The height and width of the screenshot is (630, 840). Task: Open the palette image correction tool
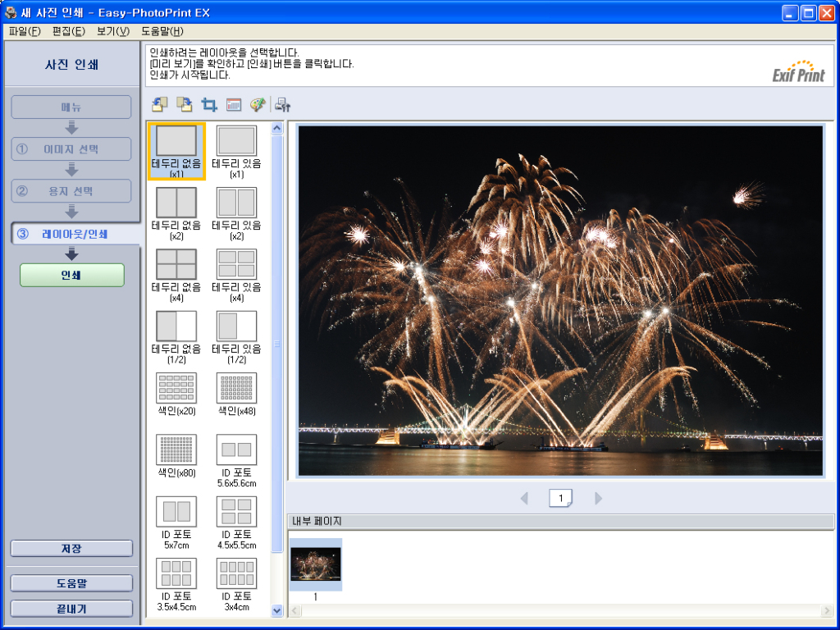258,104
